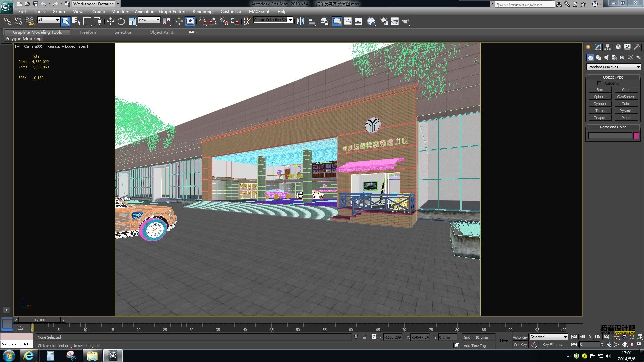The image size is (644, 362).
Task: Open the Graph Editors menu
Action: click(x=172, y=11)
